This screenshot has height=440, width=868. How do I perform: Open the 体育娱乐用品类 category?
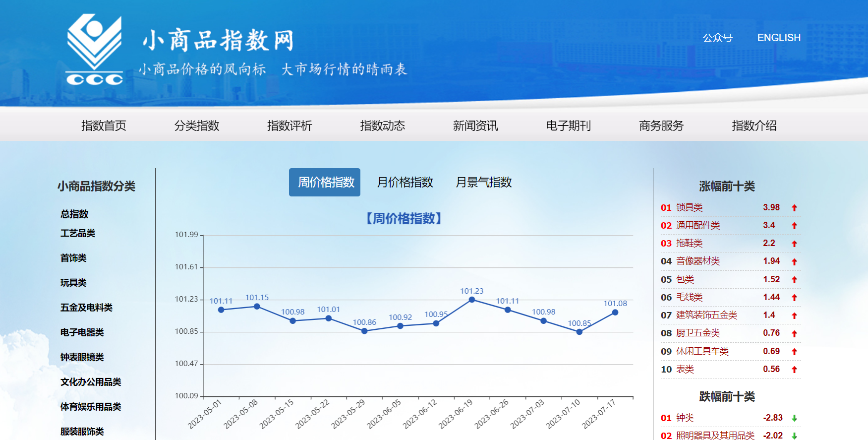pyautogui.click(x=91, y=407)
